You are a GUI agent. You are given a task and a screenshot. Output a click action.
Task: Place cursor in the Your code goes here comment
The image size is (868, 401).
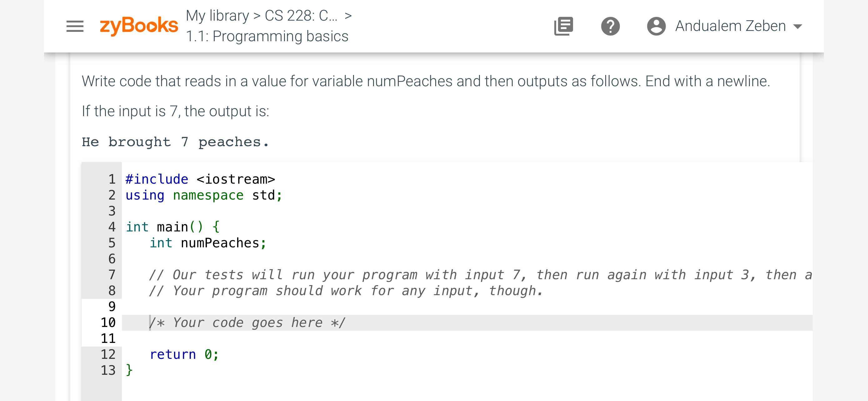[x=248, y=322]
